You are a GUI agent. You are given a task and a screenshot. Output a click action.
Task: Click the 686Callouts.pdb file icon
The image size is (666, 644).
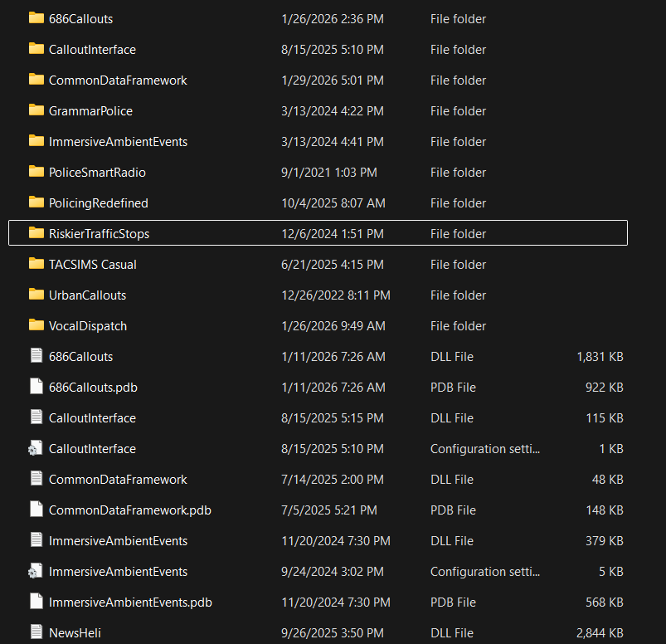(36, 387)
